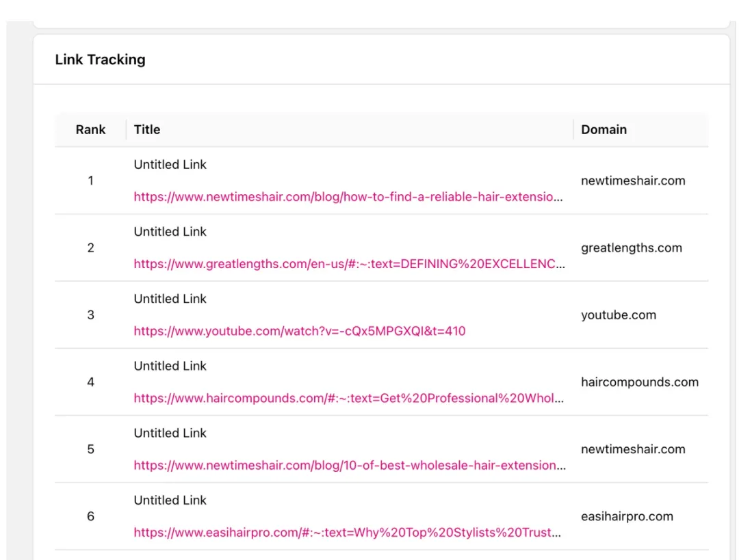Select the haircompounds.com domain cell

pyautogui.click(x=639, y=382)
